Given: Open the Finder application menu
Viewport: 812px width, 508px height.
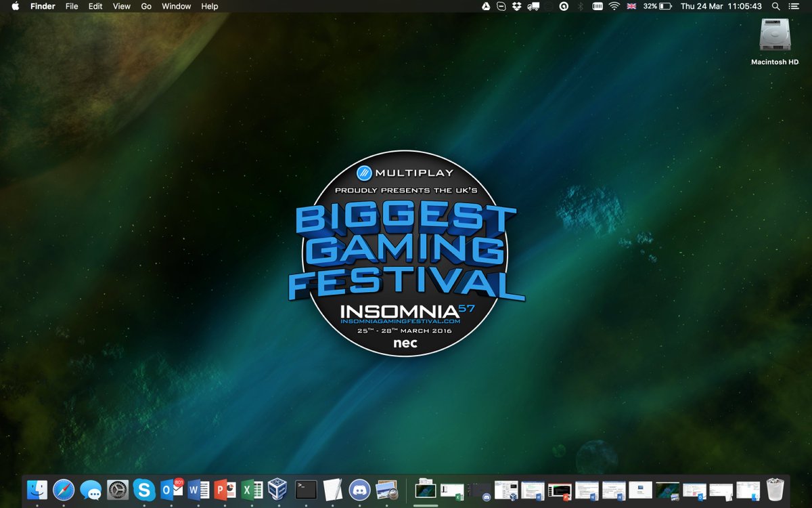Looking at the screenshot, I should (x=43, y=6).
